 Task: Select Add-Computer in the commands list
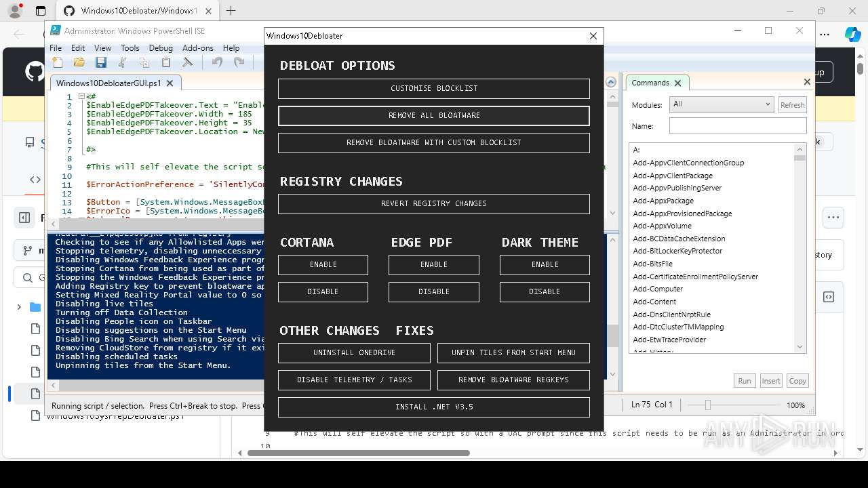pyautogui.click(x=658, y=289)
